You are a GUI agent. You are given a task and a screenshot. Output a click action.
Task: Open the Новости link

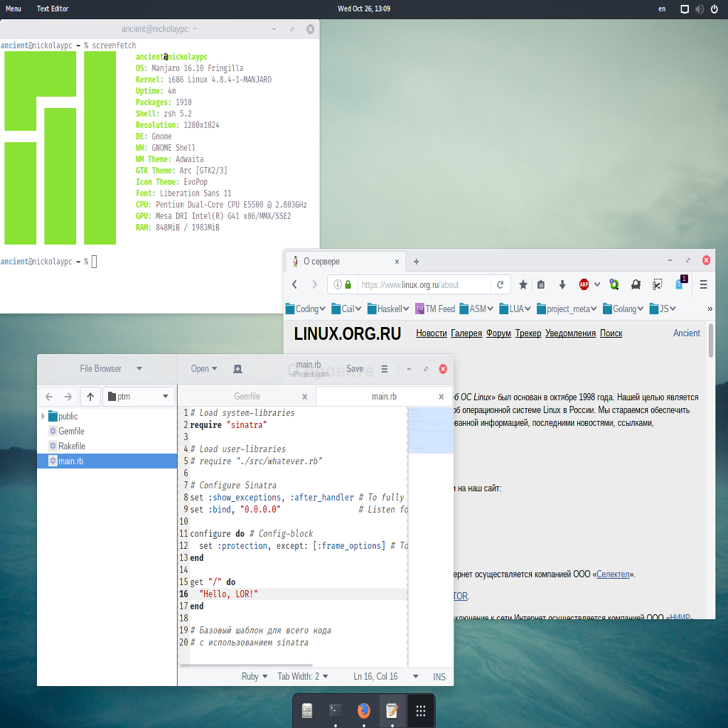[x=432, y=333]
